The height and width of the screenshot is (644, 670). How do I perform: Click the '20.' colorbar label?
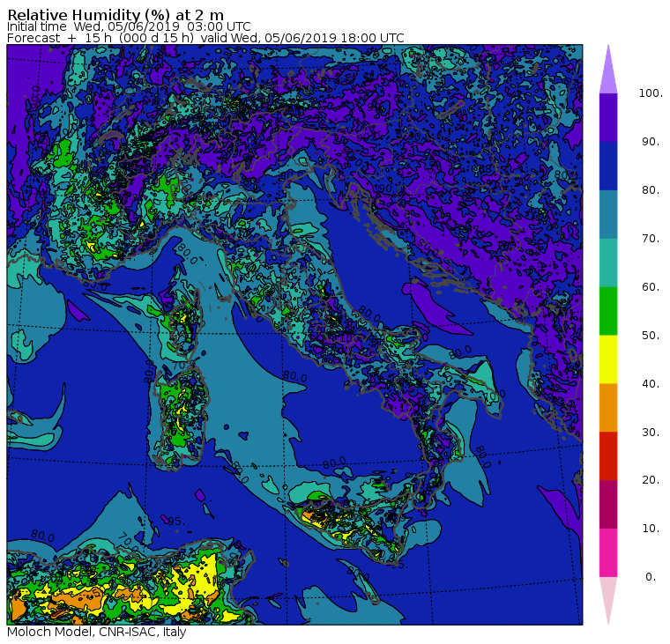(x=651, y=480)
